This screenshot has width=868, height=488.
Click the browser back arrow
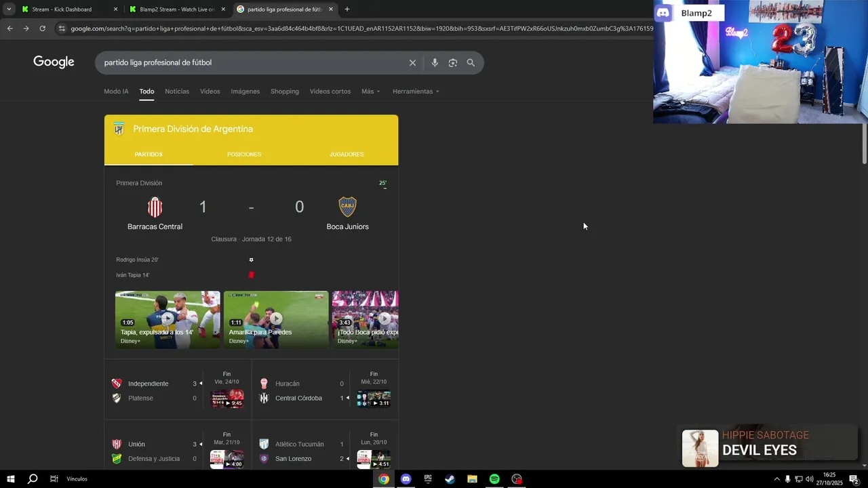[9, 28]
